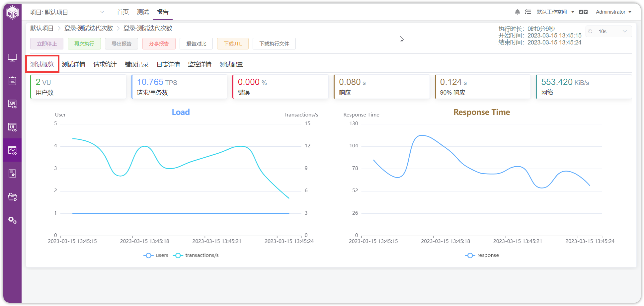Click the 导出报告 button

coord(121,44)
